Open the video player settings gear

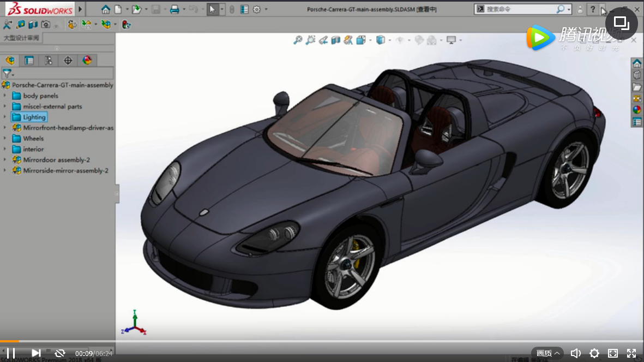click(594, 353)
